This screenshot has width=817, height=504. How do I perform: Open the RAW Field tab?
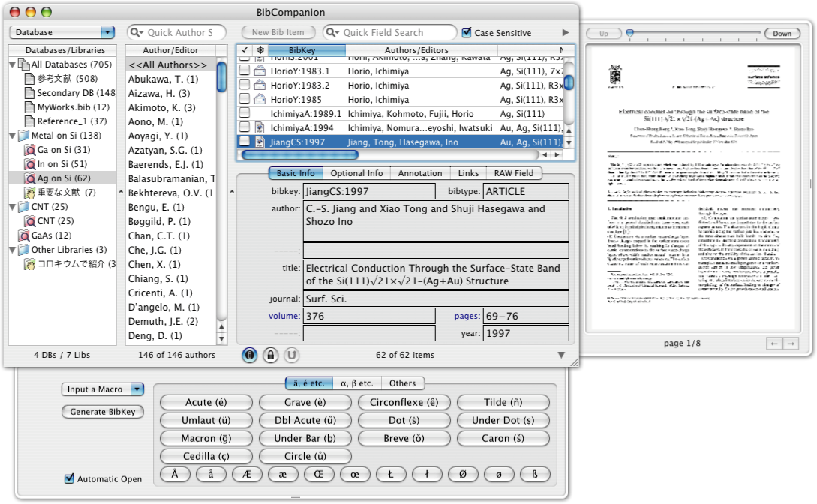pos(514,173)
